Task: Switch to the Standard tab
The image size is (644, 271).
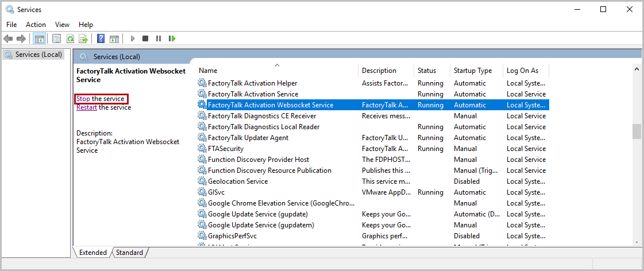Action: [129, 253]
